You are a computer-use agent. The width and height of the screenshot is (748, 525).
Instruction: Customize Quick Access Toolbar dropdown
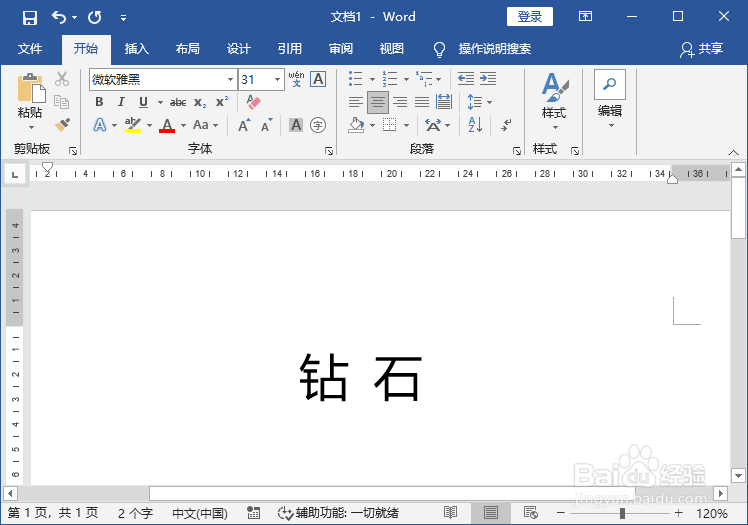point(123,18)
